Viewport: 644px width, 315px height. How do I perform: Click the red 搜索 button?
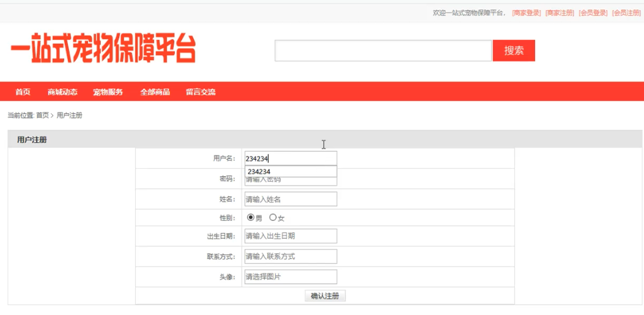pyautogui.click(x=514, y=51)
